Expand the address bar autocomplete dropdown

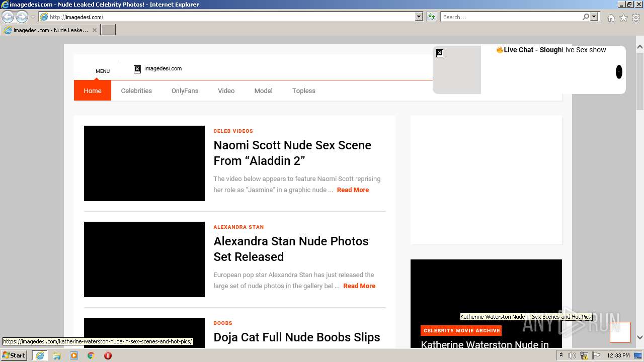(x=419, y=17)
